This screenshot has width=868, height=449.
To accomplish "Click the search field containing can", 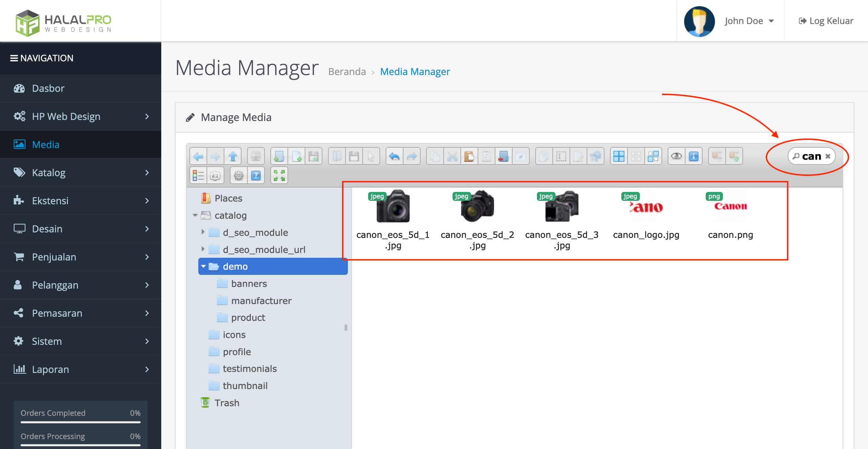I will click(811, 156).
